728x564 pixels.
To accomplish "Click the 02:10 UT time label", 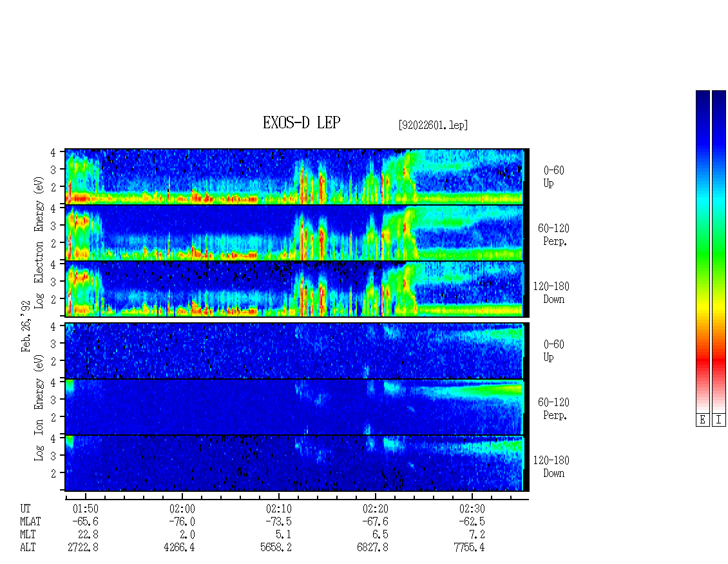I will (x=278, y=509).
